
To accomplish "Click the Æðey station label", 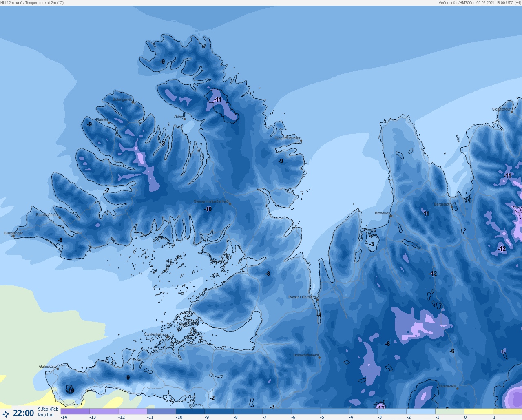I will (179, 117).
